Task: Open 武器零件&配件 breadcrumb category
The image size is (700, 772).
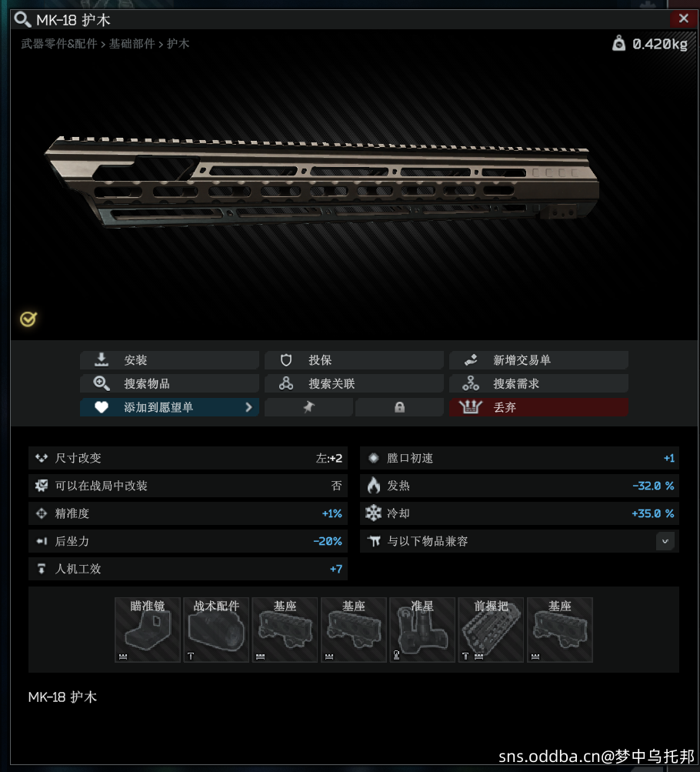Action: pos(59,44)
